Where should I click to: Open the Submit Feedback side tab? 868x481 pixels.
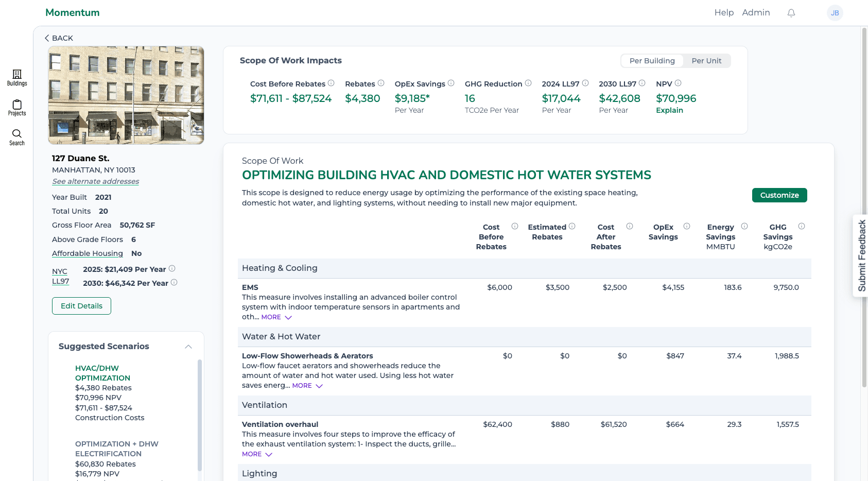tap(861, 255)
